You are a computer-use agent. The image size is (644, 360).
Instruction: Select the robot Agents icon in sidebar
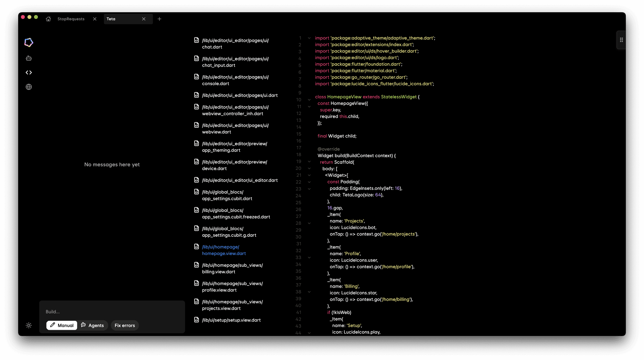click(x=29, y=58)
